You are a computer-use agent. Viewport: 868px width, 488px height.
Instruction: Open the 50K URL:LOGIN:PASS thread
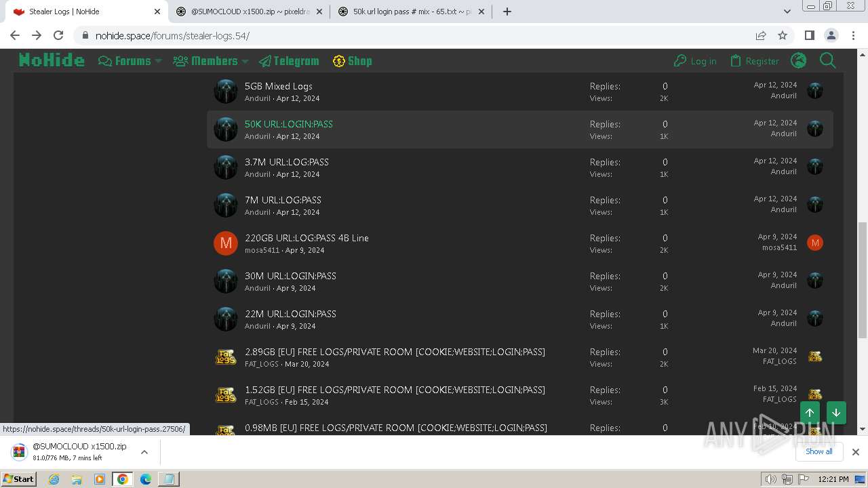(289, 124)
